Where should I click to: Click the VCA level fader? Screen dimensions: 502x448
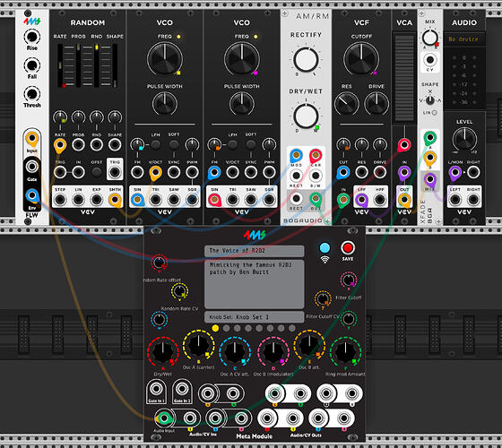point(404,78)
